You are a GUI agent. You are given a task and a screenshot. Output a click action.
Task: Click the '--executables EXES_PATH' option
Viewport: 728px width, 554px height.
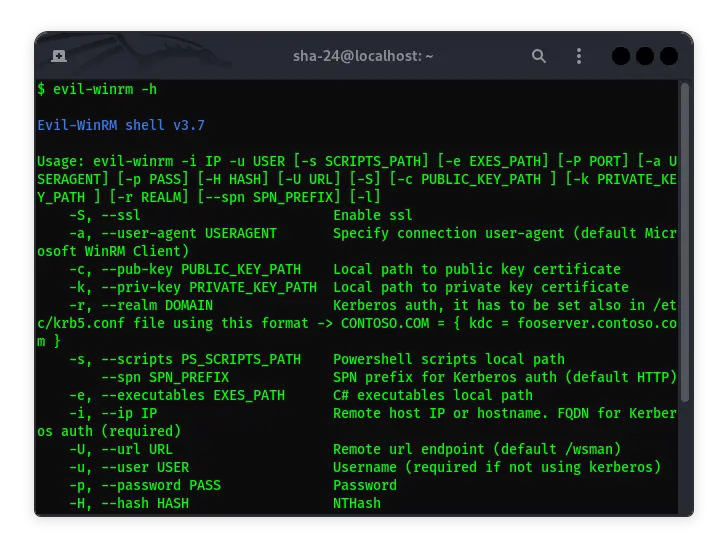coord(177,395)
